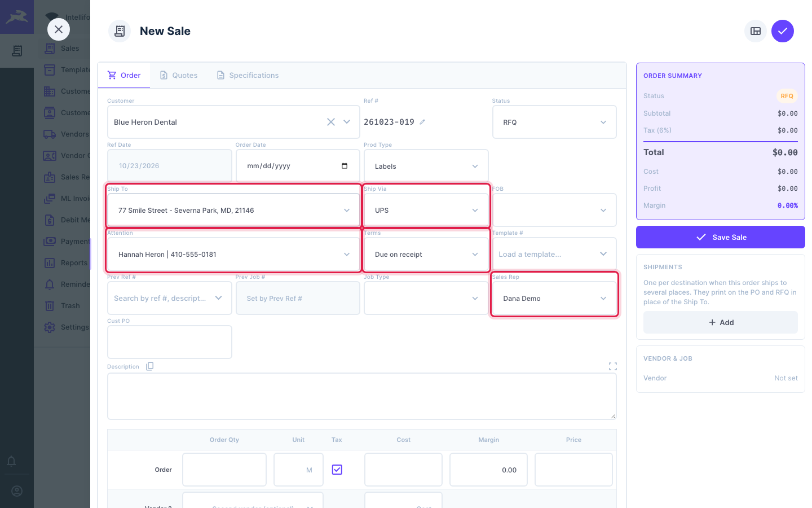Toggle the Tax checkbox in Order row

click(337, 470)
